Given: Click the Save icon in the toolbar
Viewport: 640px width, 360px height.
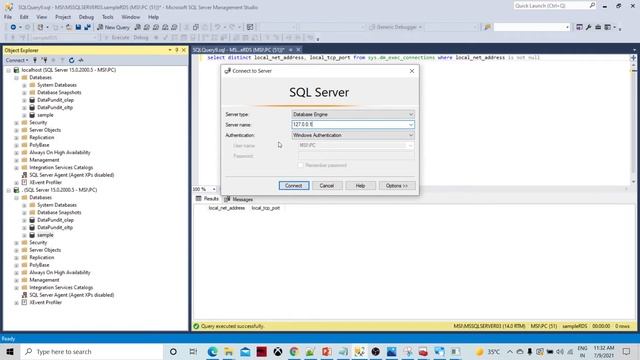Looking at the screenshot, I should pos(78,27).
